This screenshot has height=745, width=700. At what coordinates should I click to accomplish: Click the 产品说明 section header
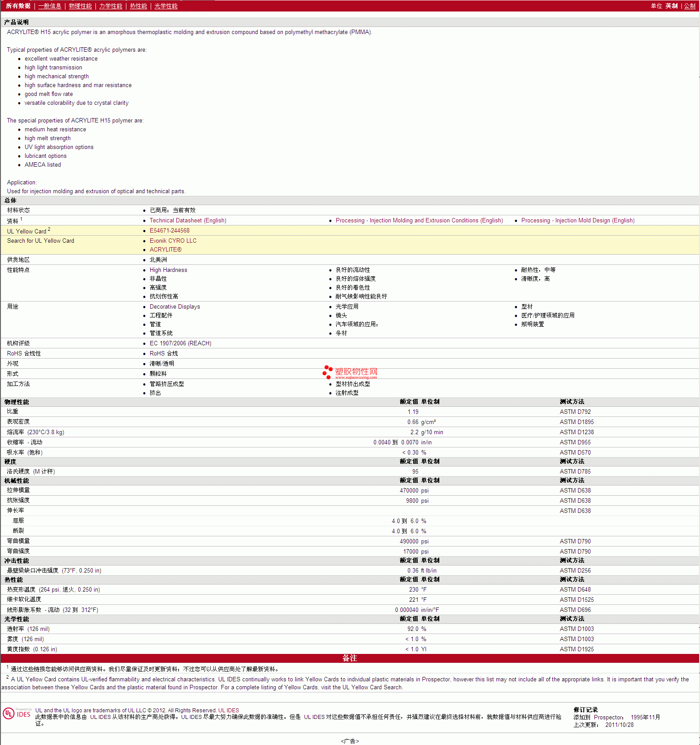16,22
